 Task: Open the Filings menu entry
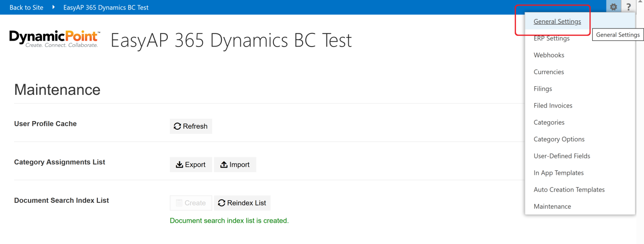click(543, 89)
